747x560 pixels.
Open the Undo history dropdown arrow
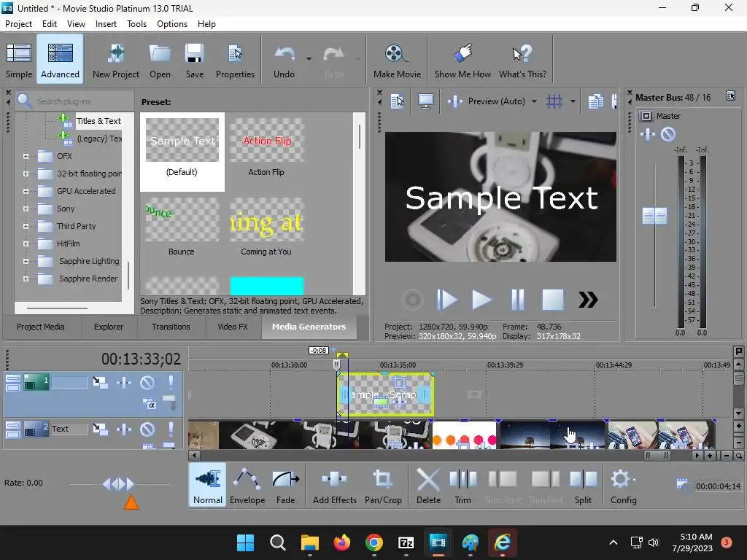(309, 59)
